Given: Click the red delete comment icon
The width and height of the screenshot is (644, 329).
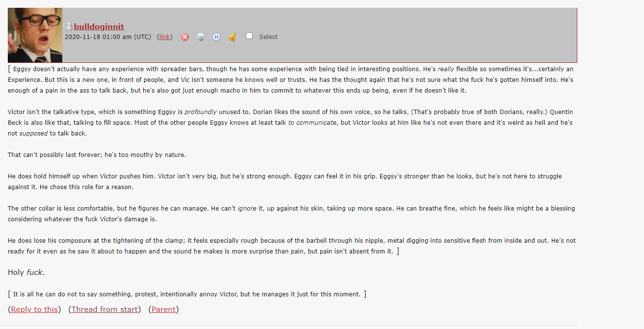Looking at the screenshot, I should [185, 37].
